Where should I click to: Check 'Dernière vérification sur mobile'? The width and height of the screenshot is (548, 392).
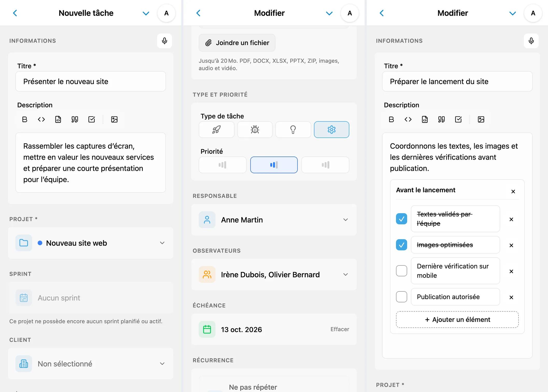(401, 271)
